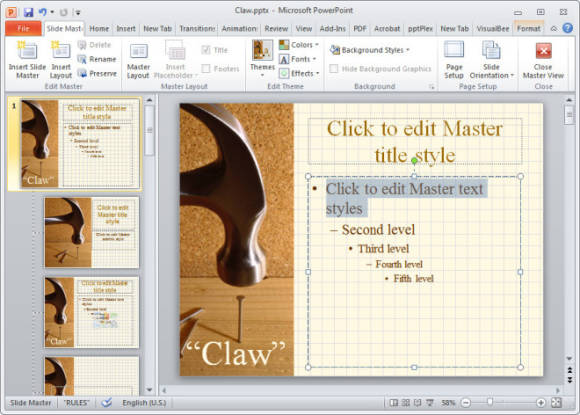This screenshot has height=415, width=580.
Task: Open the Undo history dropdown arrow
Action: (x=52, y=12)
